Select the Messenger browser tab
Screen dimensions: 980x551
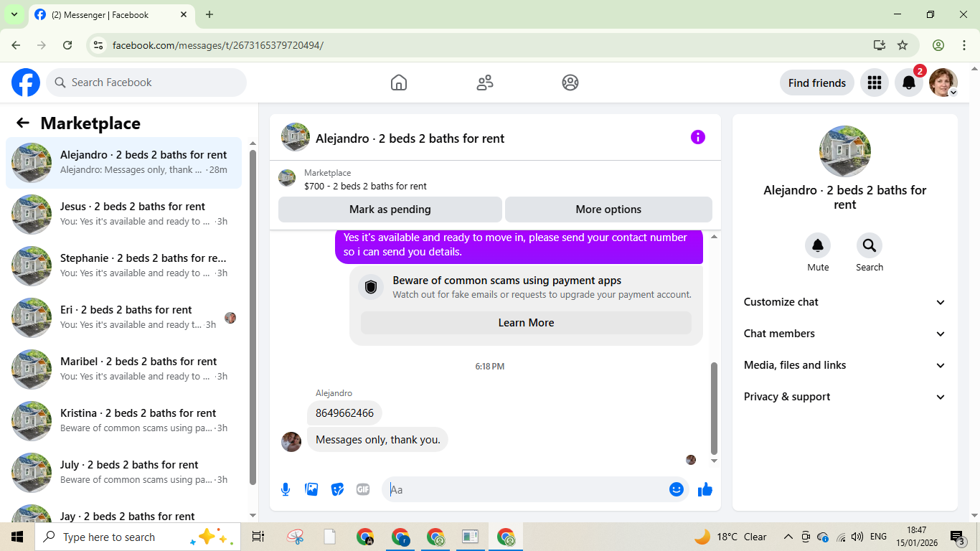111,14
